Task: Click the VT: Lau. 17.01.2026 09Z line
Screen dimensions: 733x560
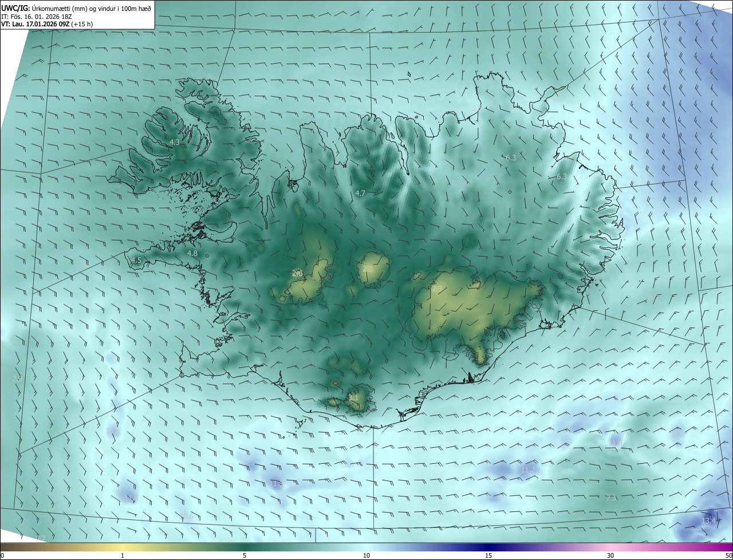Action: 47,24
